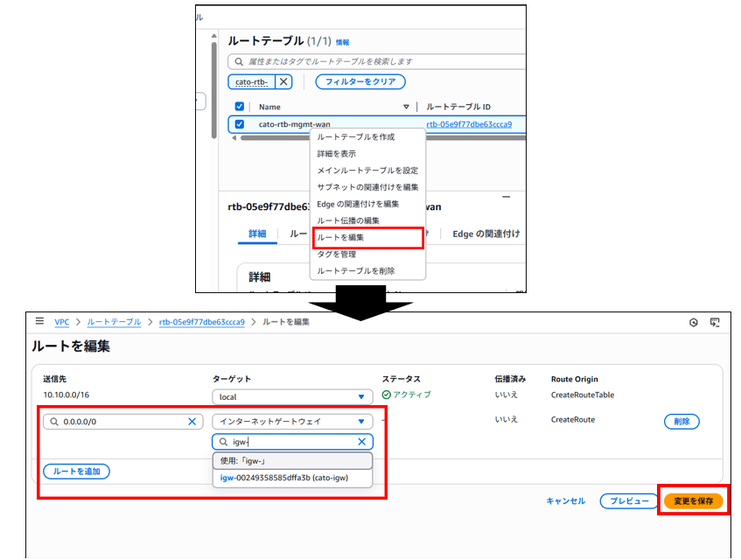The height and width of the screenshot is (560, 741).
Task: Uncheck the cato-rtb-mgmt-wan row checkbox
Action: [240, 124]
